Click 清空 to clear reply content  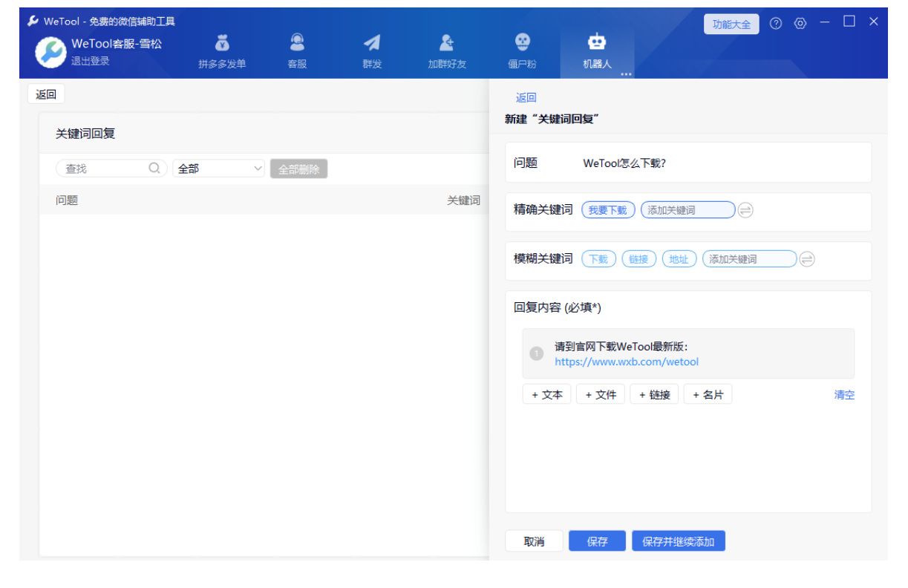click(x=844, y=395)
